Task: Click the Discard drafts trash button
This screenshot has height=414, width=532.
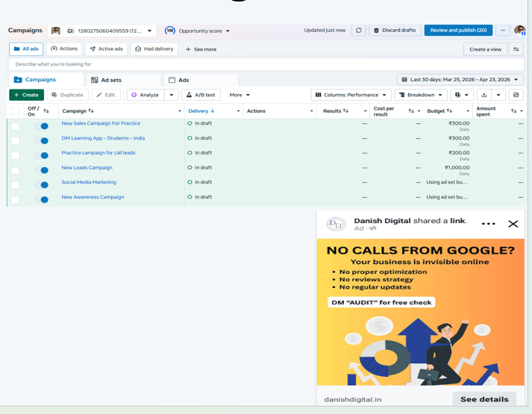Action: [395, 30]
